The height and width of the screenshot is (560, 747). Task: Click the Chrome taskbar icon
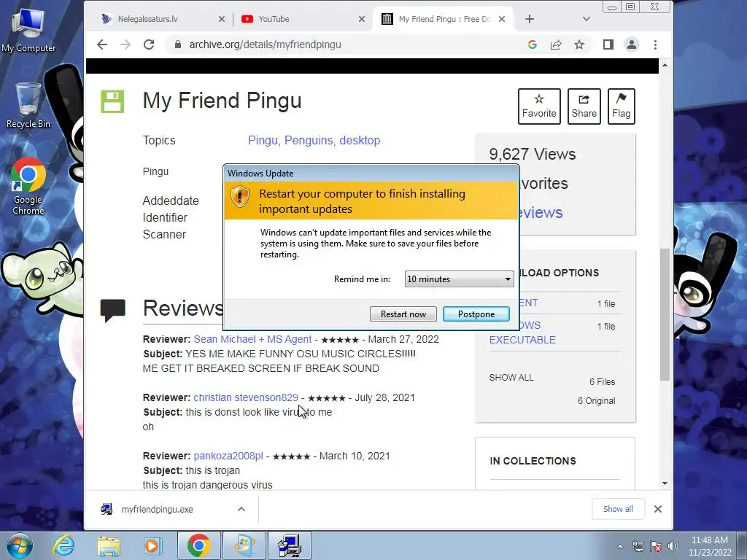pyautogui.click(x=198, y=545)
